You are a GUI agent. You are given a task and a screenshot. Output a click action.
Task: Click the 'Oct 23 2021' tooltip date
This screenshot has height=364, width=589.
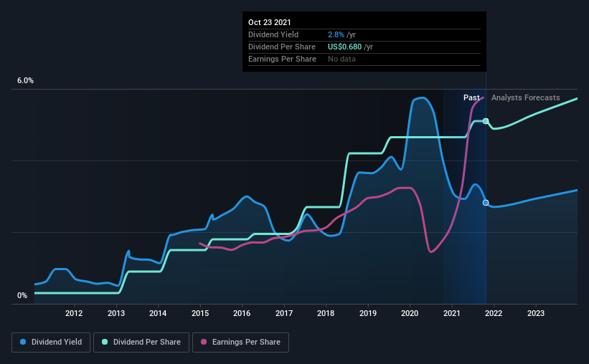269,22
